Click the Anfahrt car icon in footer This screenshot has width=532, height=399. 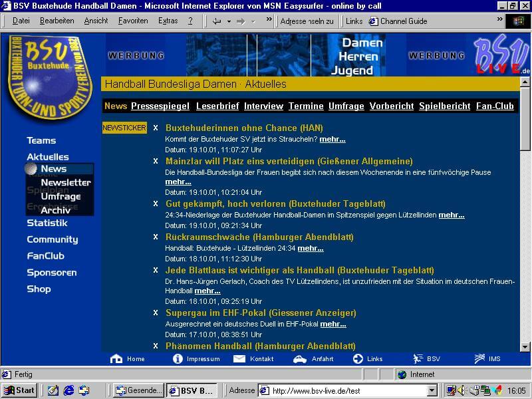[x=300, y=359]
